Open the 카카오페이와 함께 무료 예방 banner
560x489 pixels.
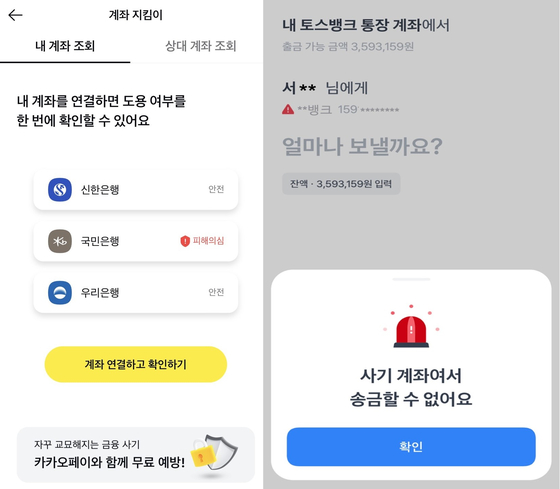136,455
